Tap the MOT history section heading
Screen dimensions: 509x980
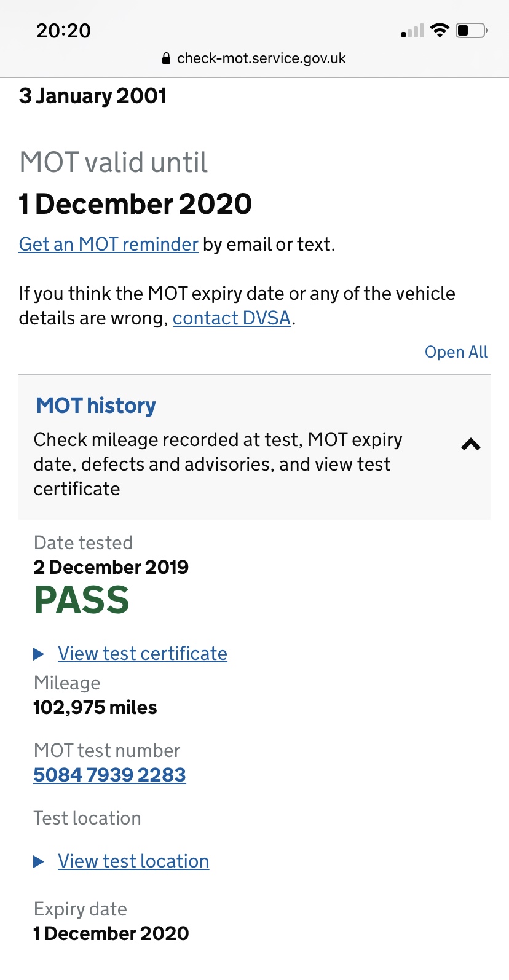96,406
